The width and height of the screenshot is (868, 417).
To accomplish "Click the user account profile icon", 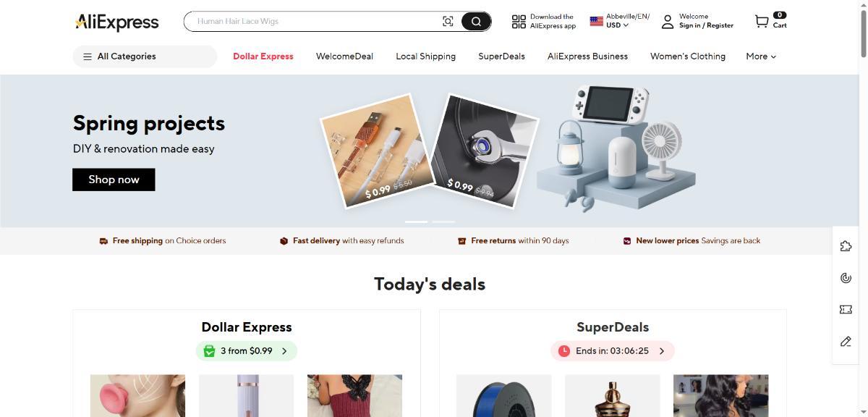I will pyautogui.click(x=667, y=22).
